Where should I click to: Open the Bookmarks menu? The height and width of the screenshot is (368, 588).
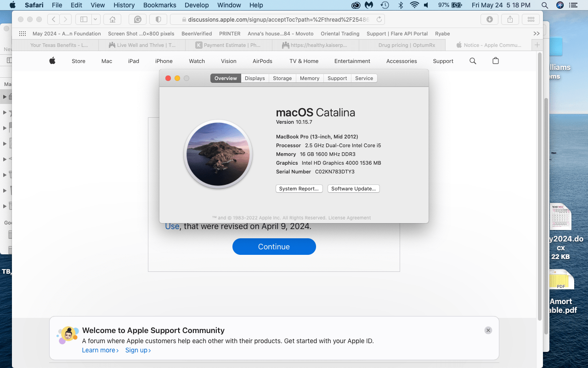pos(159,5)
